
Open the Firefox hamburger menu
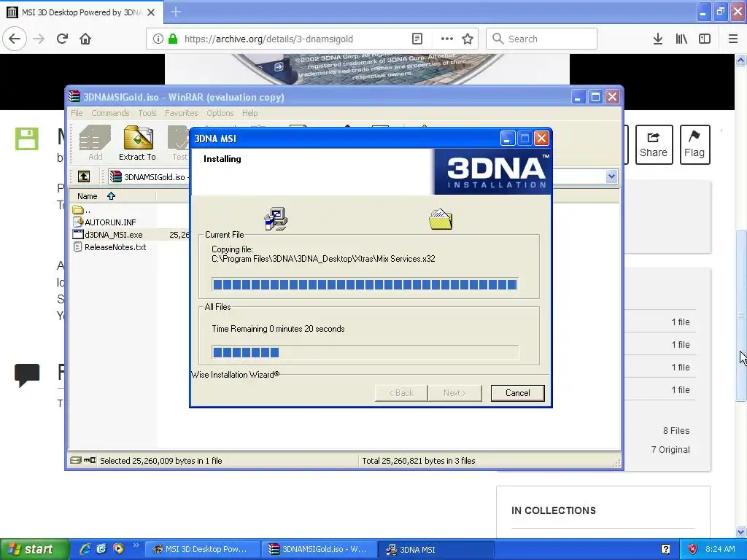click(x=733, y=39)
